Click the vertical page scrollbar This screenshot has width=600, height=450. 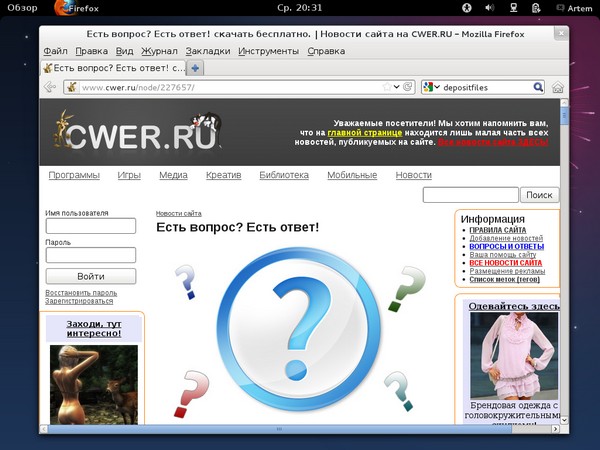(x=564, y=250)
